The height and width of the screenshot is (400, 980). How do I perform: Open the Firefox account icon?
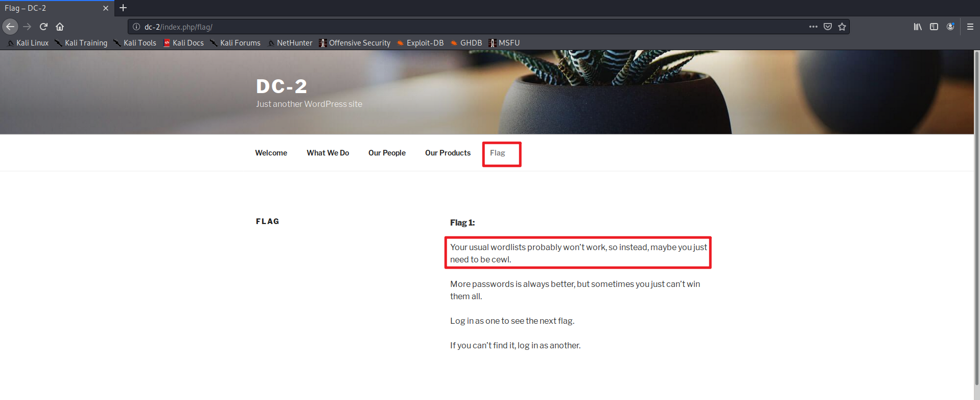click(x=950, y=27)
